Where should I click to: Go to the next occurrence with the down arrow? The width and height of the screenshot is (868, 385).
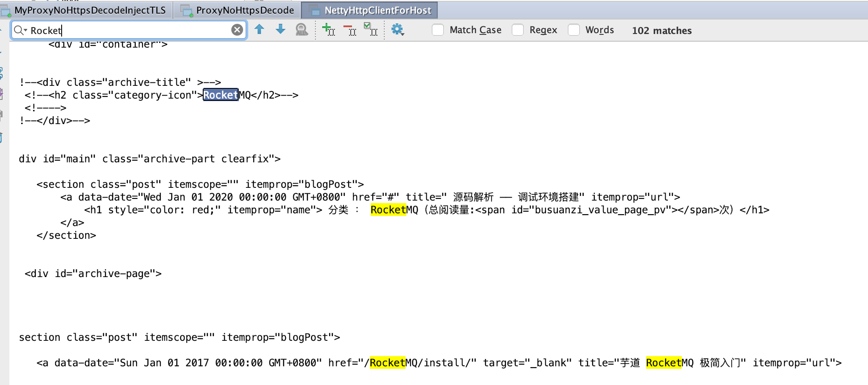click(x=281, y=29)
